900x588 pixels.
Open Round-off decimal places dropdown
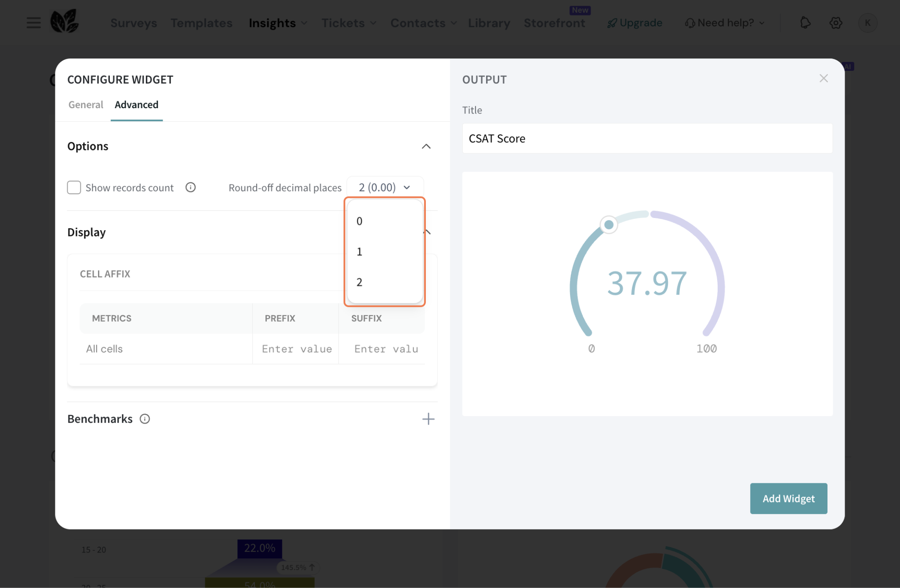click(385, 188)
